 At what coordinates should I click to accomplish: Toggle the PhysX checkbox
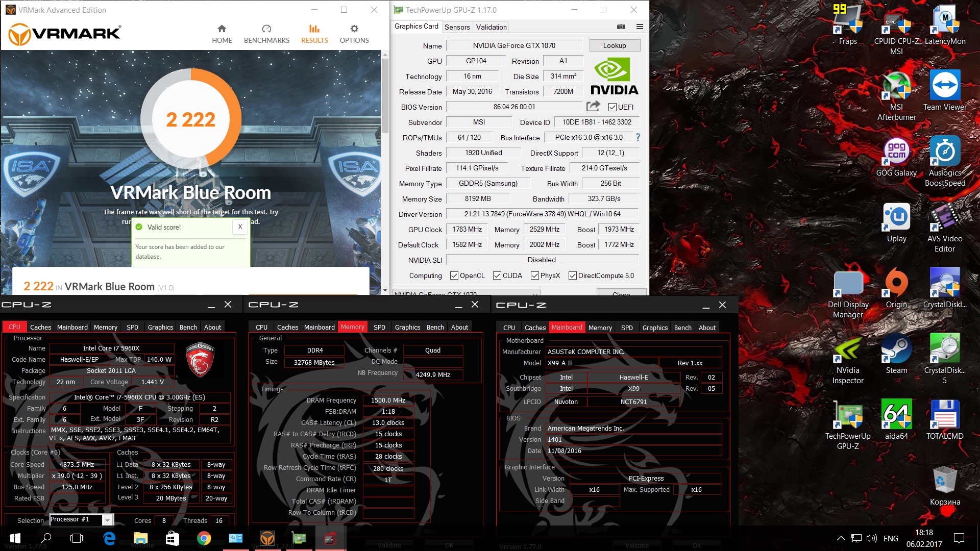(535, 275)
